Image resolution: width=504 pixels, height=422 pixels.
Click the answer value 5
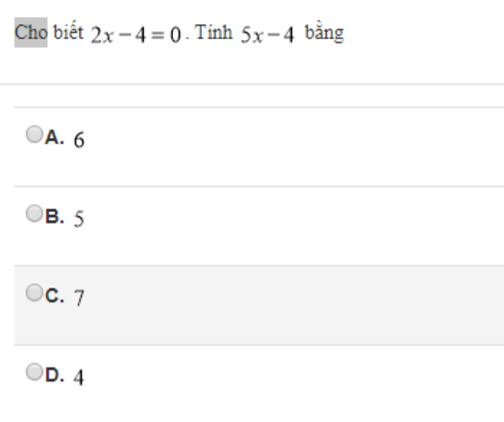click(x=79, y=219)
